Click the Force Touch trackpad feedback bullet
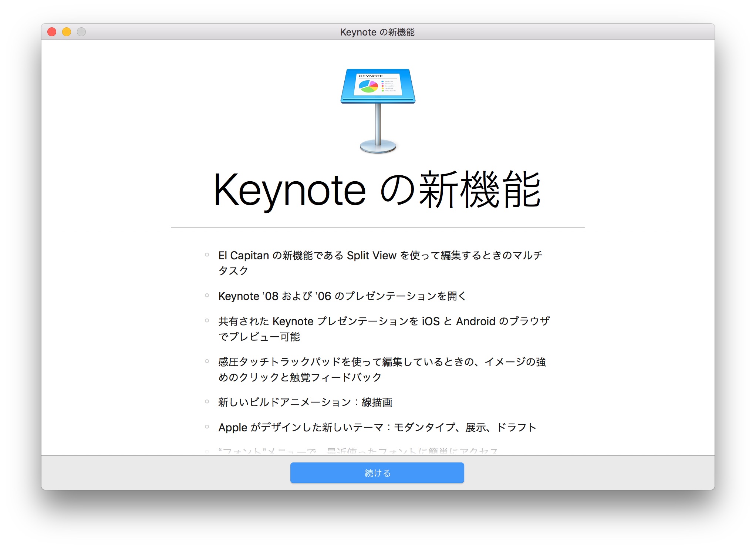The width and height of the screenshot is (756, 549). click(382, 362)
